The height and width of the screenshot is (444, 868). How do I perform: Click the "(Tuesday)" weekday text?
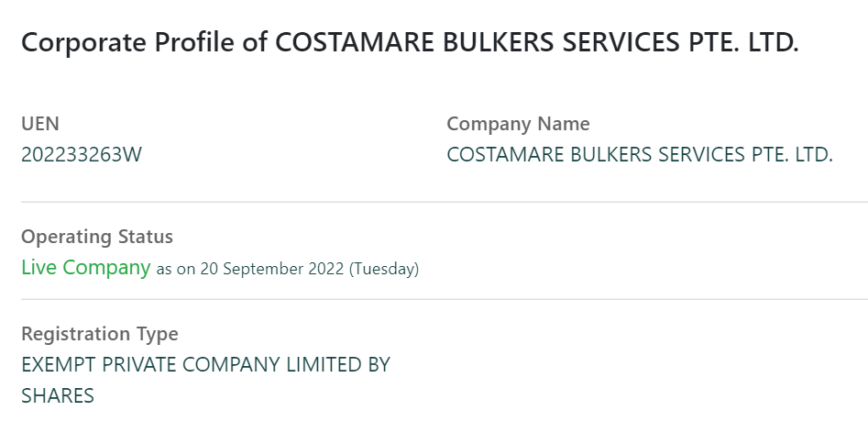[x=384, y=270]
